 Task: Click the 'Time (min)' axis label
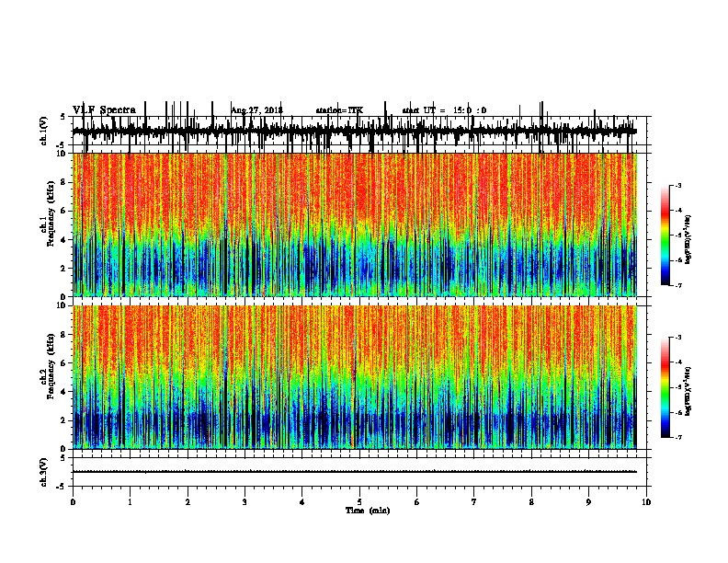point(368,511)
